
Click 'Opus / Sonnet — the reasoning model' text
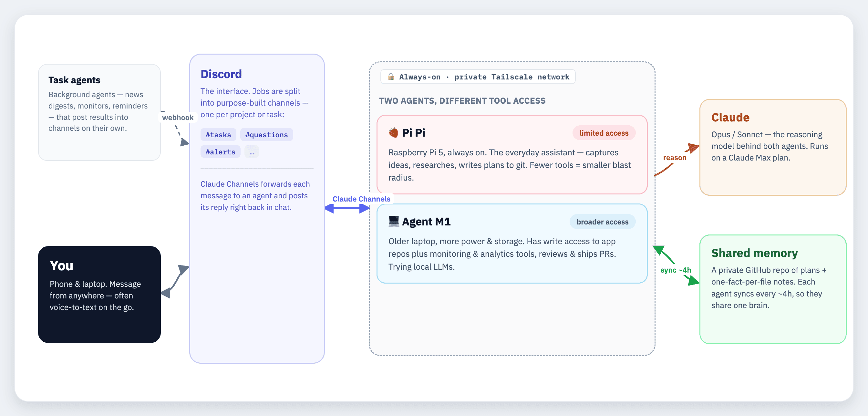click(770, 146)
